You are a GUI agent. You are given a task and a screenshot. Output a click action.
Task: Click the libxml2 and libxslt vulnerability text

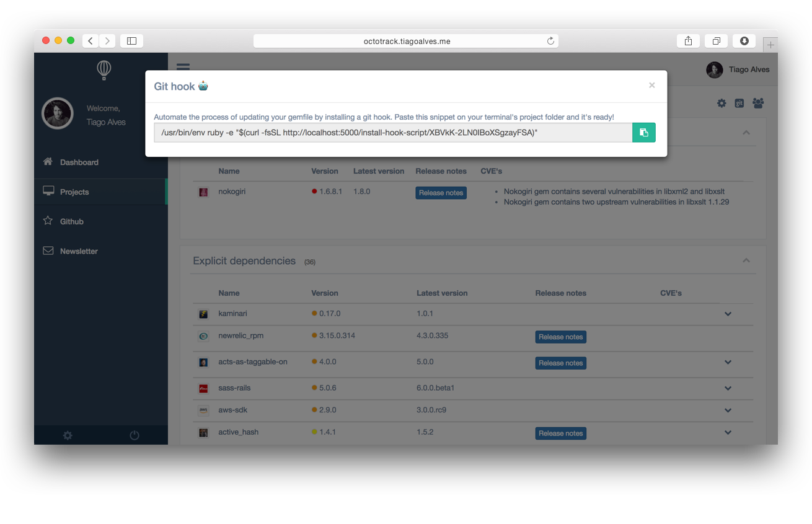tap(614, 192)
